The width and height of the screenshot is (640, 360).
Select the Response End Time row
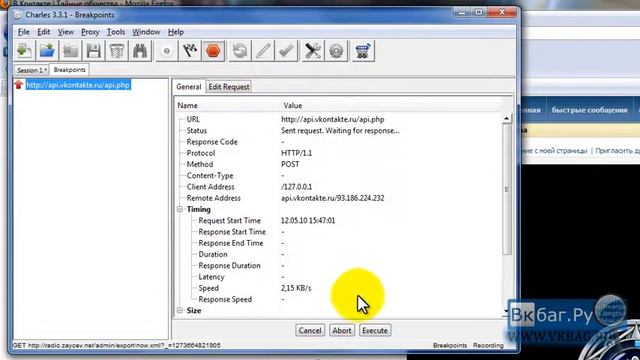pyautogui.click(x=339, y=243)
